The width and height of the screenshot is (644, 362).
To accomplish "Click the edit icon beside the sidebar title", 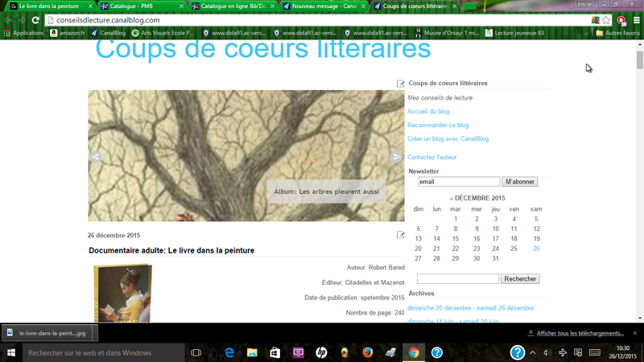I will tap(400, 84).
